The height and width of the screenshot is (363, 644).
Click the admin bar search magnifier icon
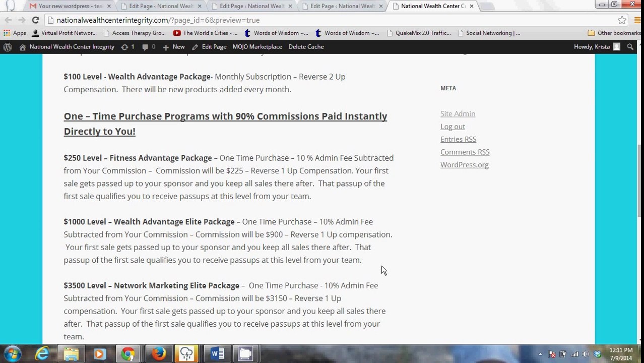point(630,47)
